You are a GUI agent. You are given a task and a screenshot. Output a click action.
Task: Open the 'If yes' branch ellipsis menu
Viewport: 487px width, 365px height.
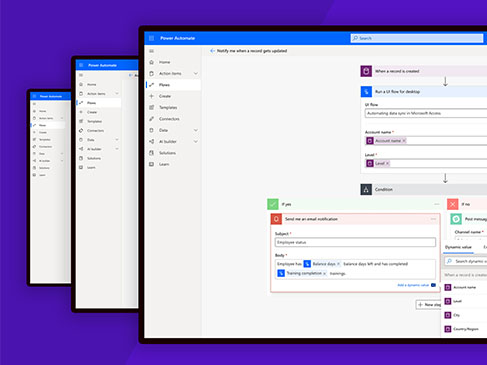coord(437,204)
